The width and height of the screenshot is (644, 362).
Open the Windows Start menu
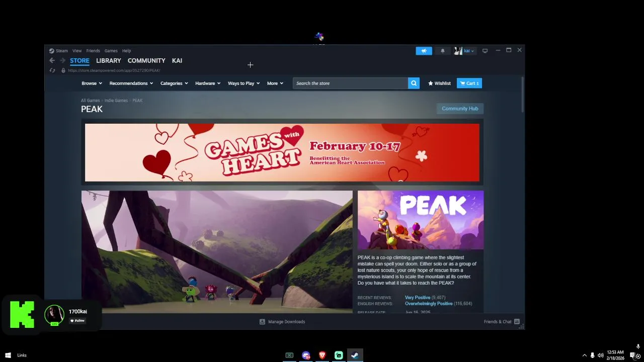coord(8,355)
